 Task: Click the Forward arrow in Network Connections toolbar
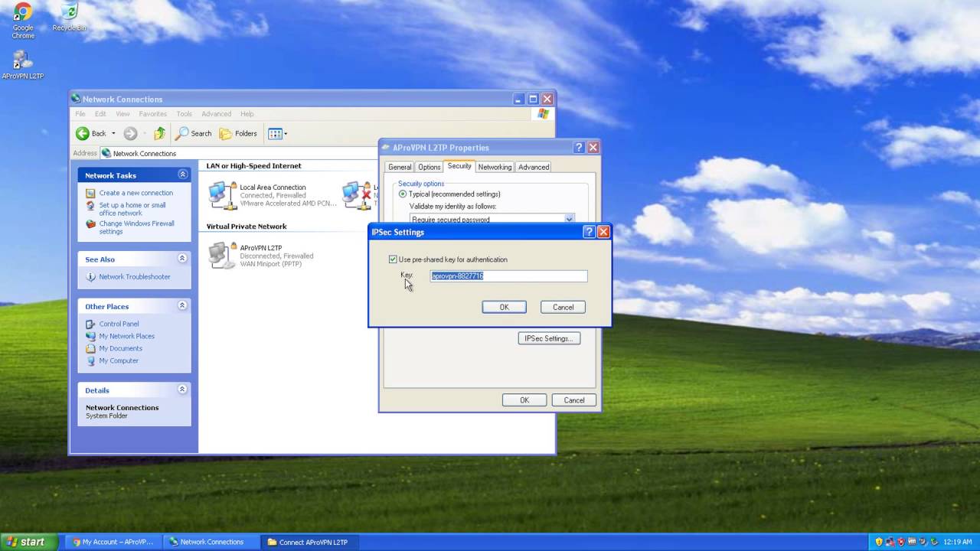130,133
